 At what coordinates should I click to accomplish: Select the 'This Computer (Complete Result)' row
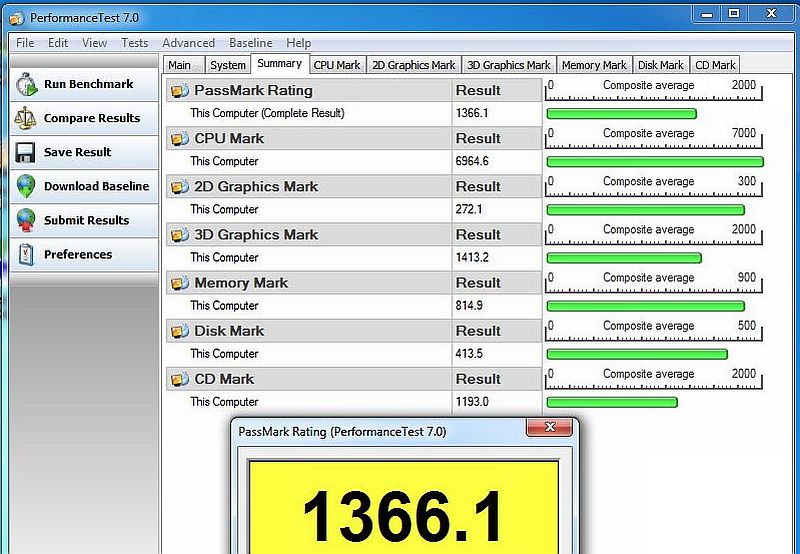(x=354, y=114)
